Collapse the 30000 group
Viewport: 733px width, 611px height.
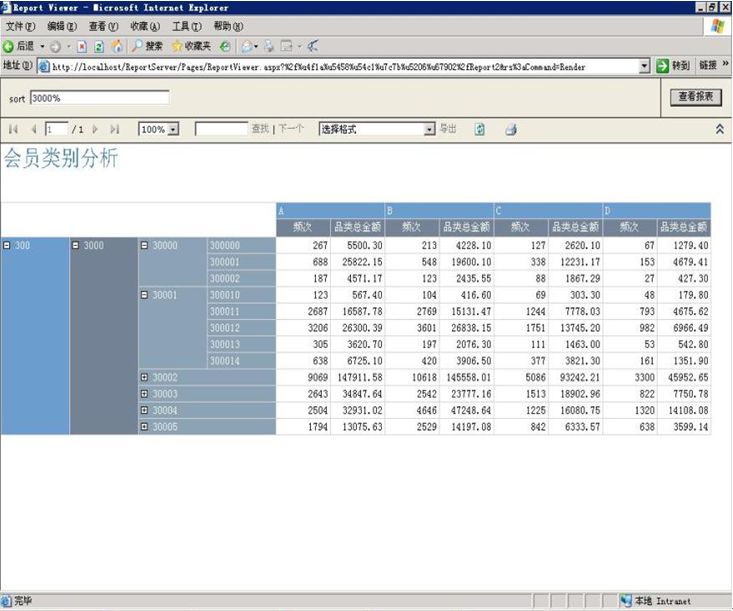pos(144,245)
